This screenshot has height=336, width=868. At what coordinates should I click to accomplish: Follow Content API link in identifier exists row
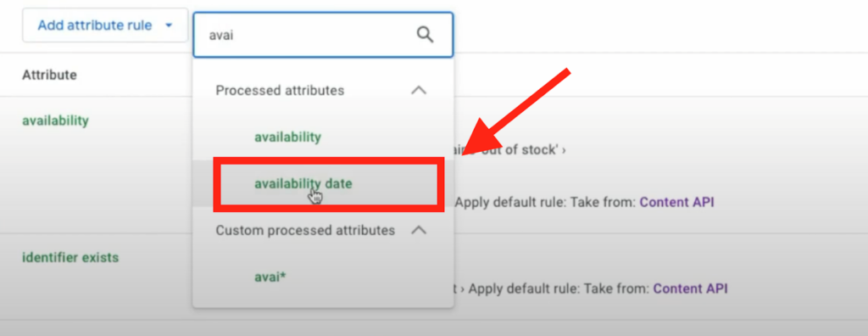coord(690,288)
